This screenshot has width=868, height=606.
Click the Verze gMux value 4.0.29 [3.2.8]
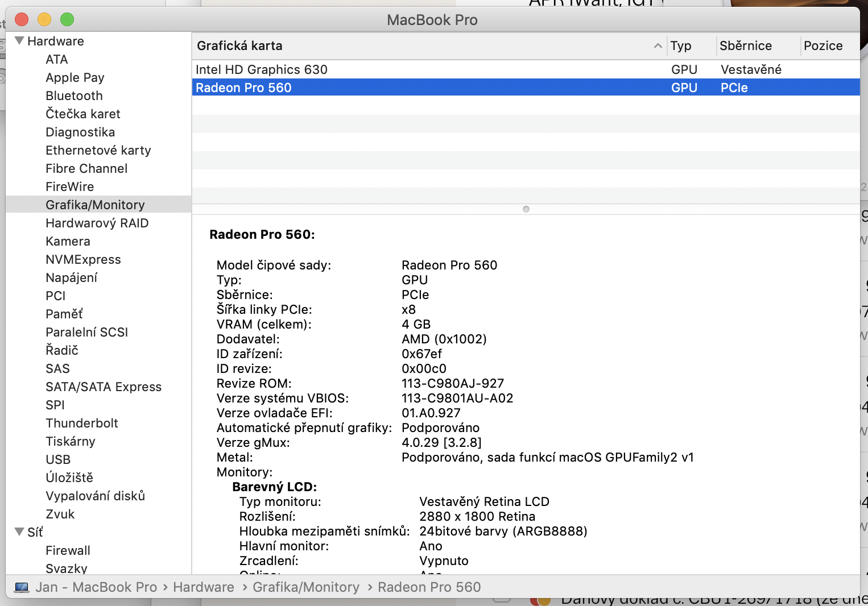pyautogui.click(x=442, y=442)
